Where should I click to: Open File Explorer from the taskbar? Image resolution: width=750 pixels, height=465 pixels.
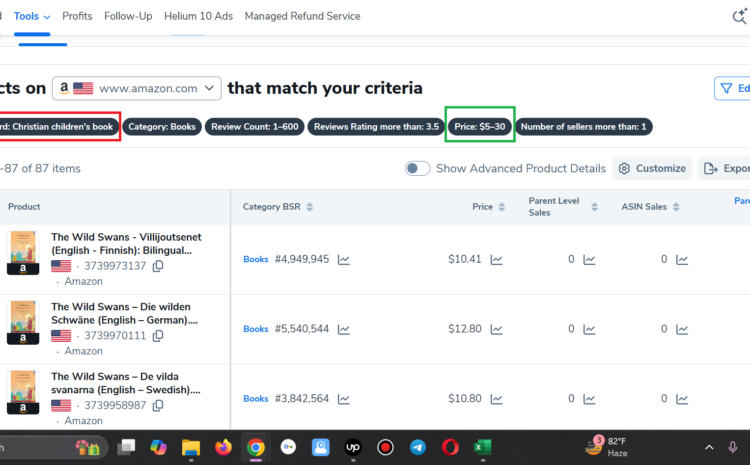191,448
